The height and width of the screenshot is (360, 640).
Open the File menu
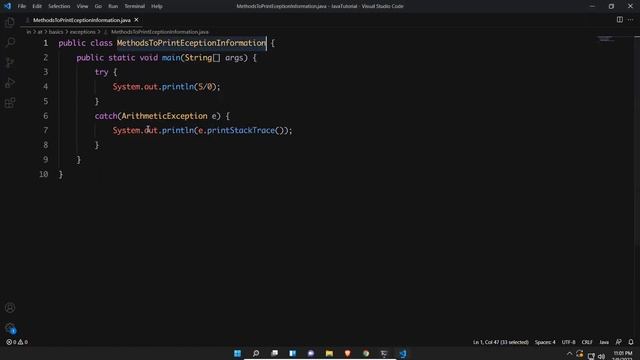pos(22,6)
